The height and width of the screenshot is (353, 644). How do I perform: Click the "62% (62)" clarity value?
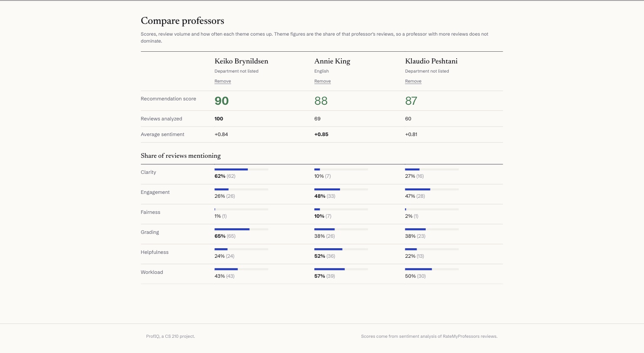coord(225,176)
